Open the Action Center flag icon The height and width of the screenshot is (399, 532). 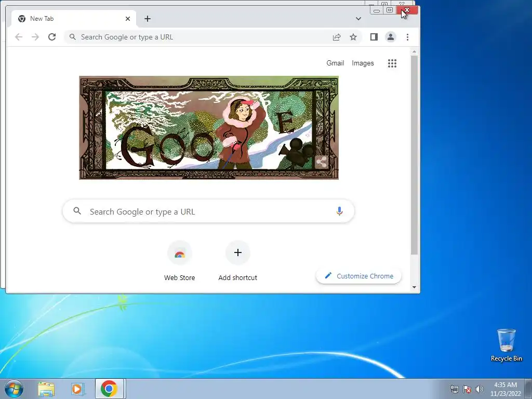pyautogui.click(x=467, y=389)
